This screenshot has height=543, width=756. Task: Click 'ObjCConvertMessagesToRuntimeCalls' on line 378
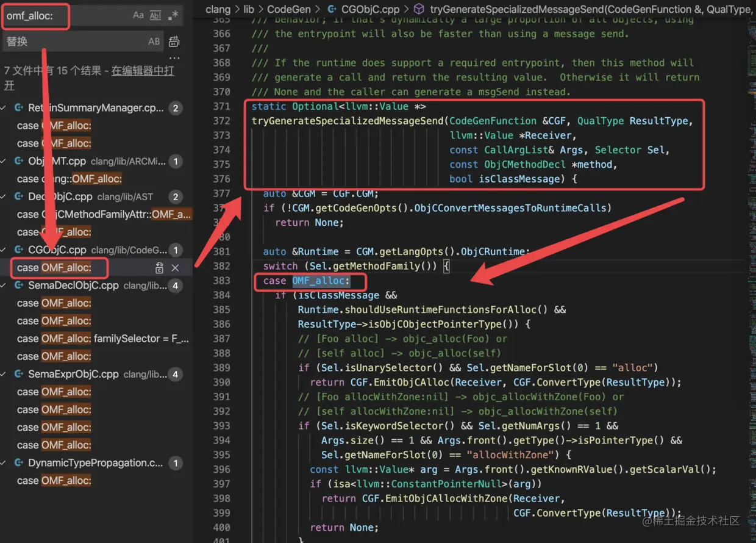coord(510,208)
